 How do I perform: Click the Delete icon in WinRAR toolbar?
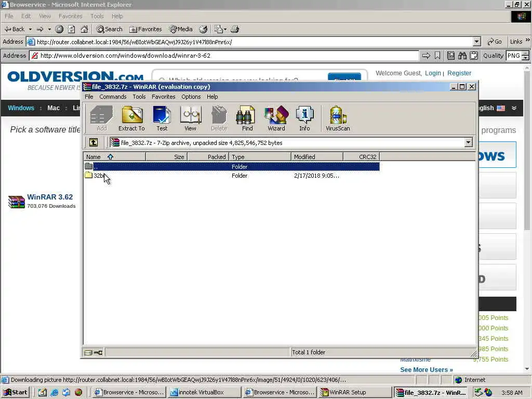pos(219,118)
